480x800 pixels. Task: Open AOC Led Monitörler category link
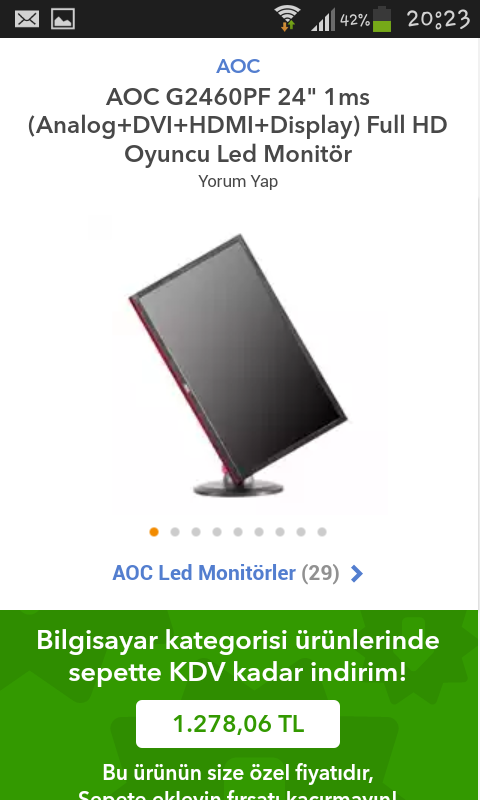(204, 573)
